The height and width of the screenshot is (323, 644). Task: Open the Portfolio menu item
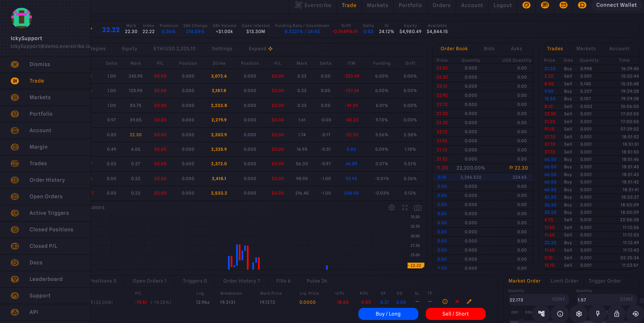coord(41,114)
